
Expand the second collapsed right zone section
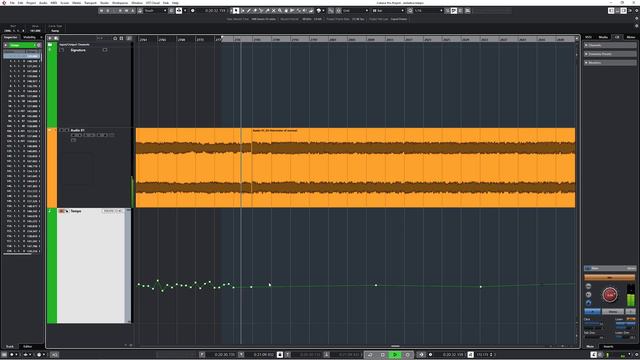tap(610, 54)
